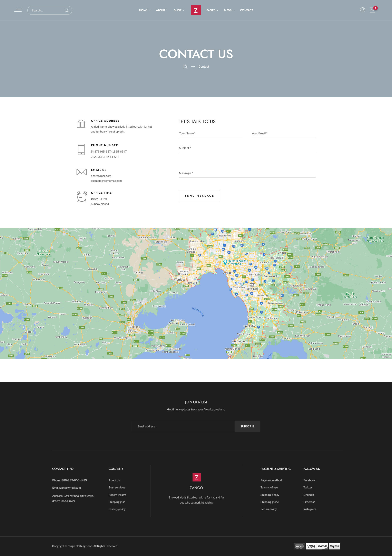
Task: Open the shopping cart icon
Action: 372,10
